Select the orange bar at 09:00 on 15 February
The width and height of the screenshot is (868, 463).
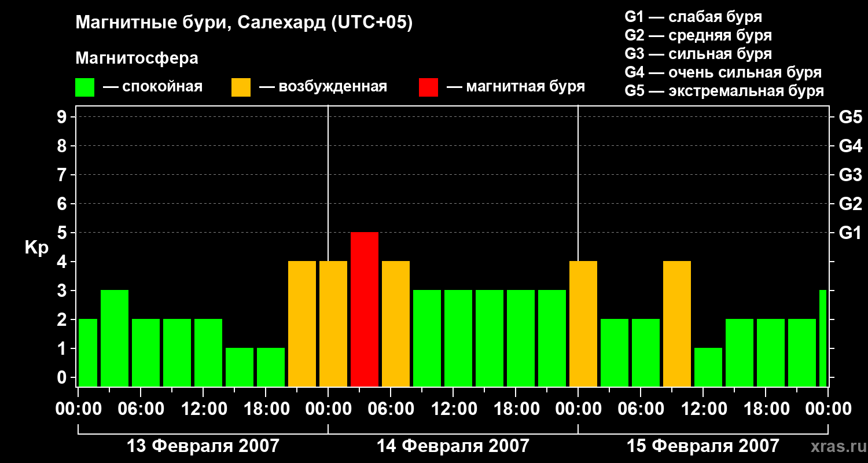coord(677,324)
